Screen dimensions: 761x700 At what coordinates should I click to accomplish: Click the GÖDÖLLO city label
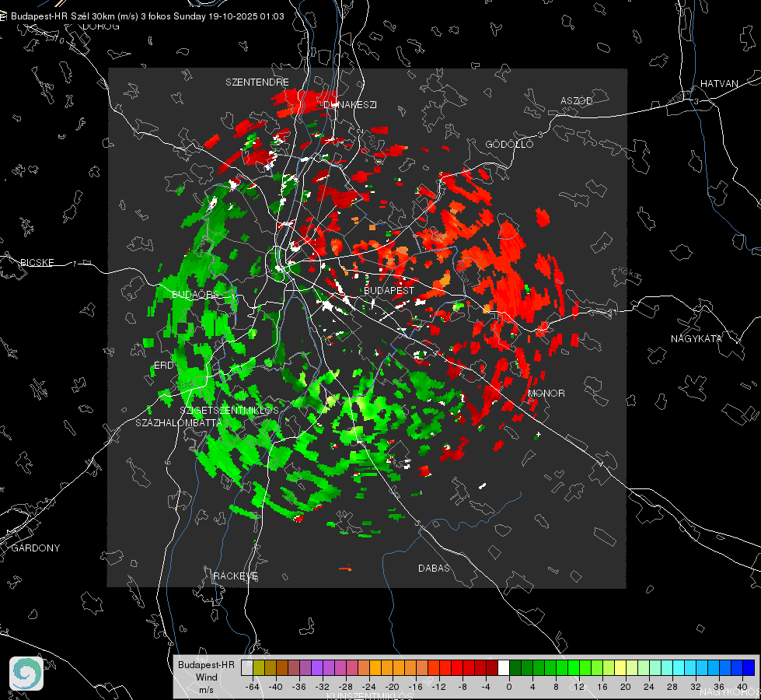coord(509,144)
